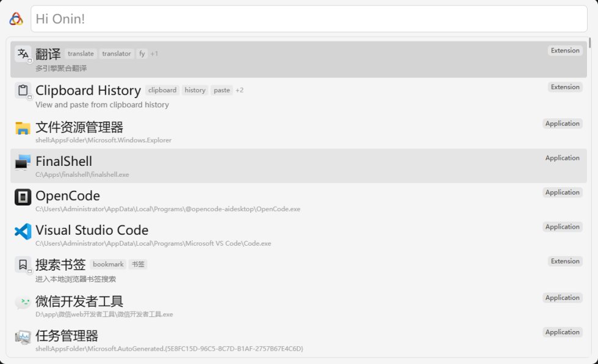This screenshot has height=364, width=598.
Task: Click the 翻译 translate extension icon
Action: (x=23, y=54)
